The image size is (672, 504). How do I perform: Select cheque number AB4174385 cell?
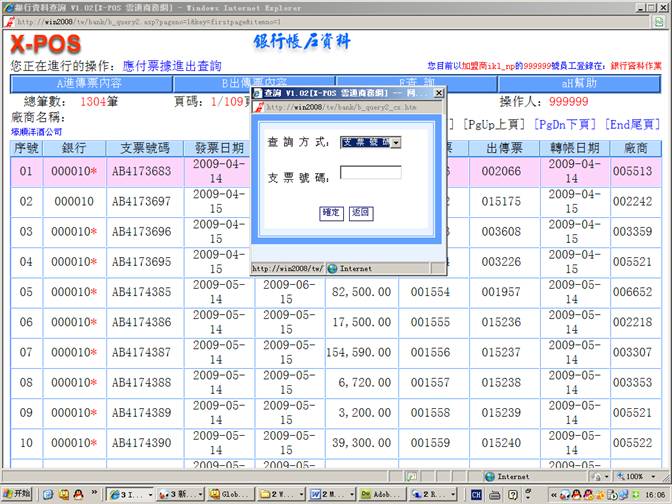pos(140,292)
